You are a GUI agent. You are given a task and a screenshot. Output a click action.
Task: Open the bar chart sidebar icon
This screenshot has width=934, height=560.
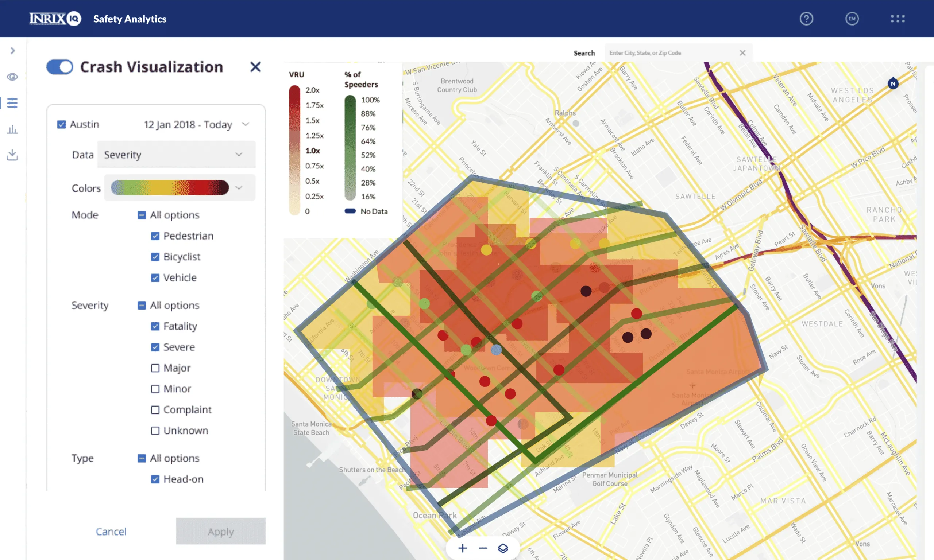tap(12, 129)
